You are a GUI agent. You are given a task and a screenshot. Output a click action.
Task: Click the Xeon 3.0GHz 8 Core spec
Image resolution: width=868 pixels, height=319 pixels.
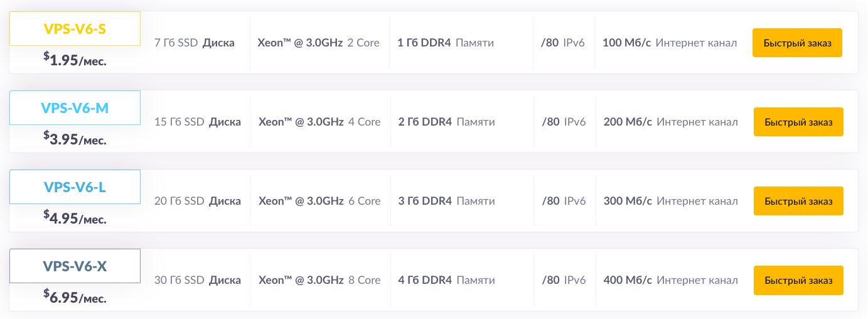[x=319, y=280]
